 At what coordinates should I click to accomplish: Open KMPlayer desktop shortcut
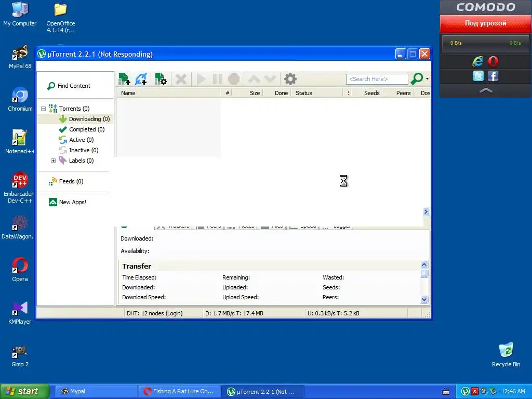click(x=20, y=312)
